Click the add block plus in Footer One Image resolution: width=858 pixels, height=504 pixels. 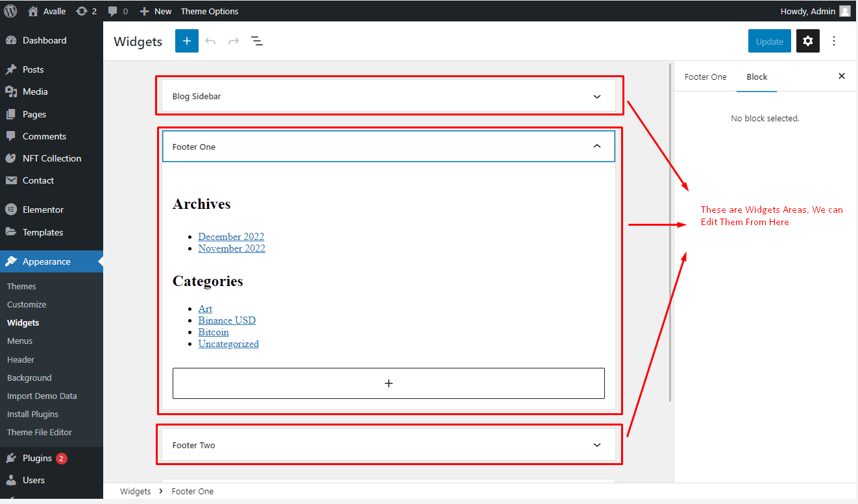(388, 383)
